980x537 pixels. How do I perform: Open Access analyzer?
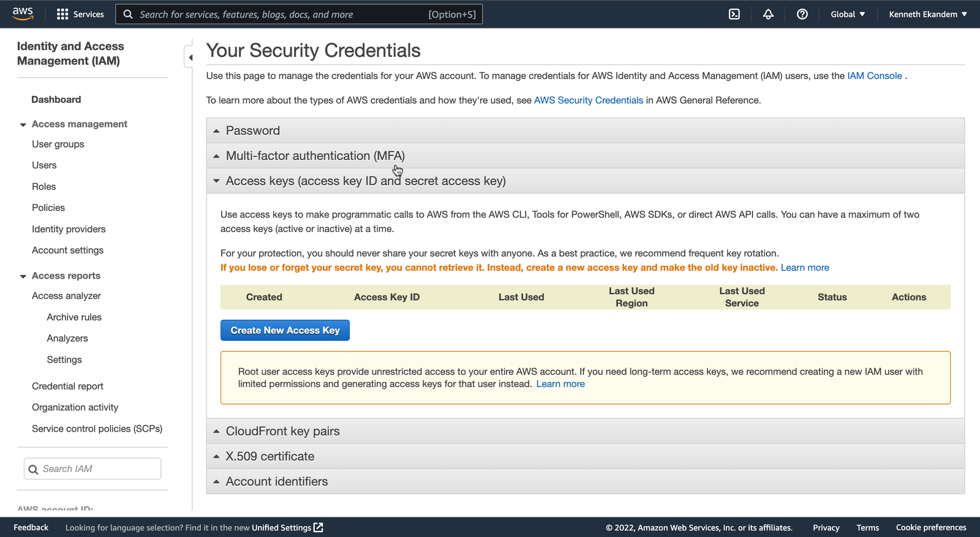[66, 296]
